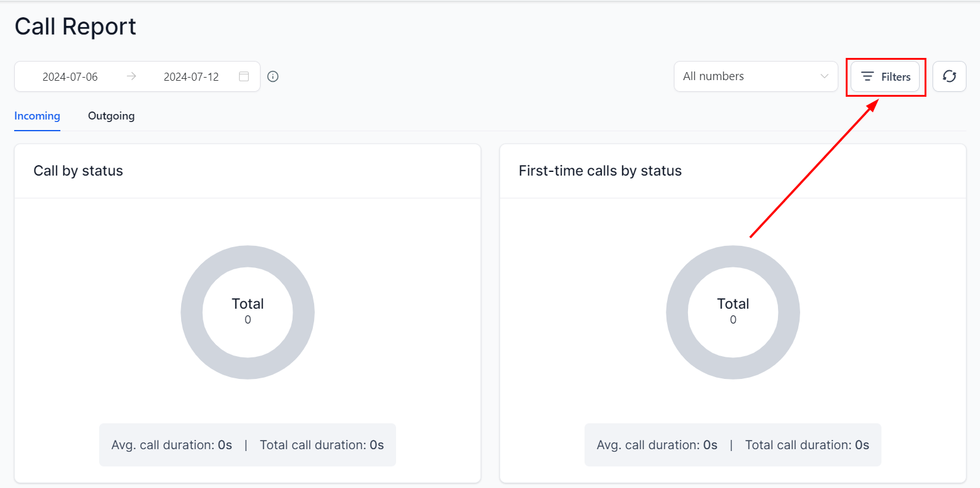Viewport: 980px width, 488px height.
Task: Open the All numbers dropdown
Action: [745, 76]
